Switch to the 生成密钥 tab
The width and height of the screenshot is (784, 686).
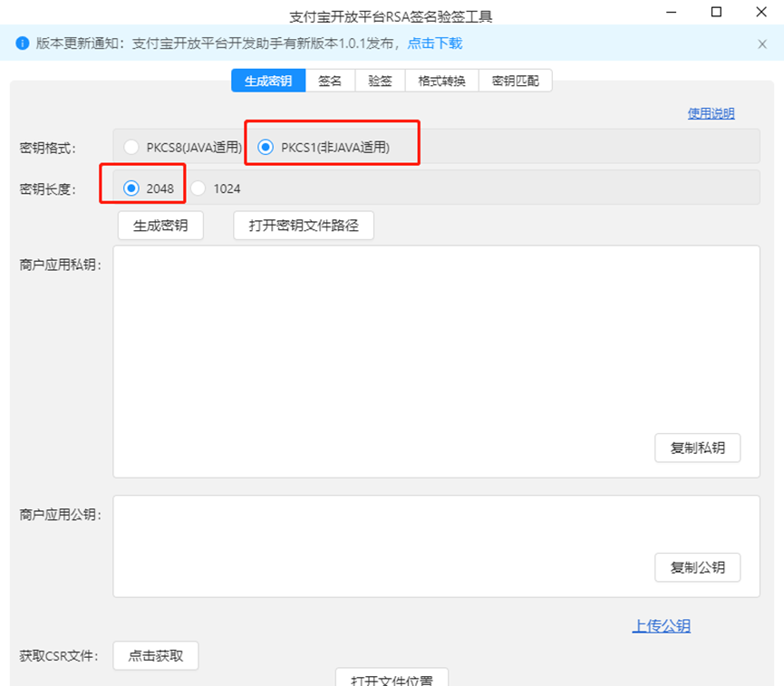268,81
